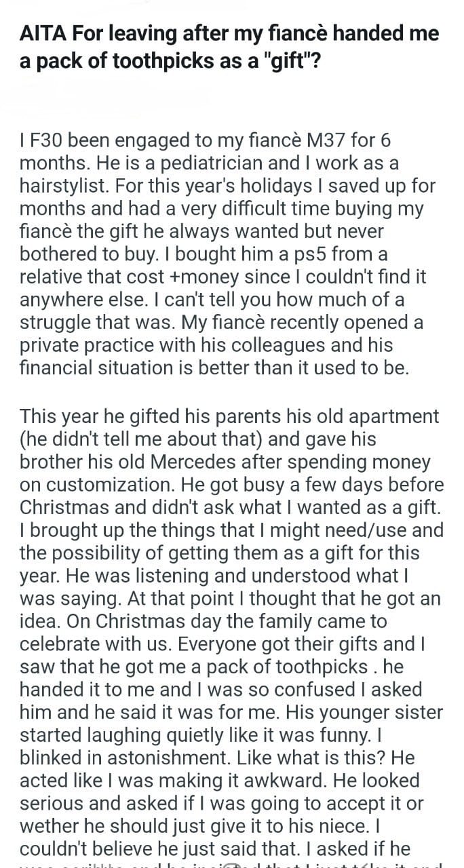The image size is (464, 868).
Task: Click the post title about the toothpicks gift
Action: click(229, 46)
